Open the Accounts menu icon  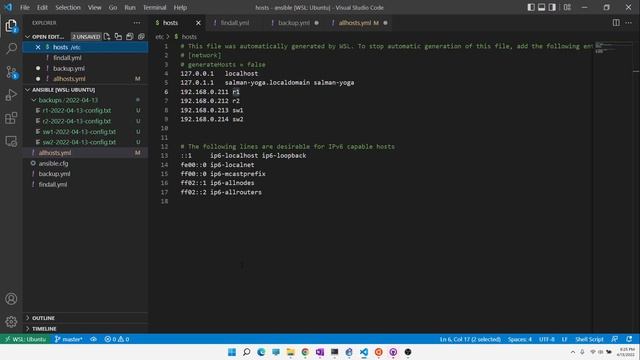(x=11, y=299)
